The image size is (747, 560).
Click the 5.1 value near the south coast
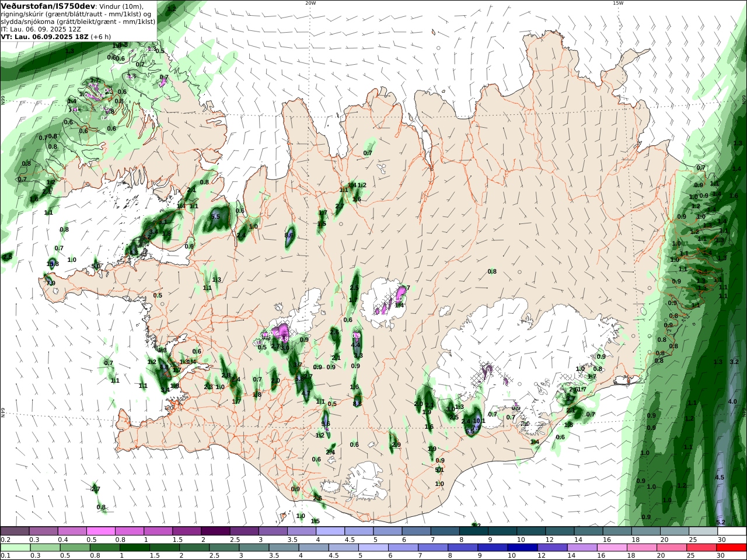pyautogui.click(x=440, y=470)
